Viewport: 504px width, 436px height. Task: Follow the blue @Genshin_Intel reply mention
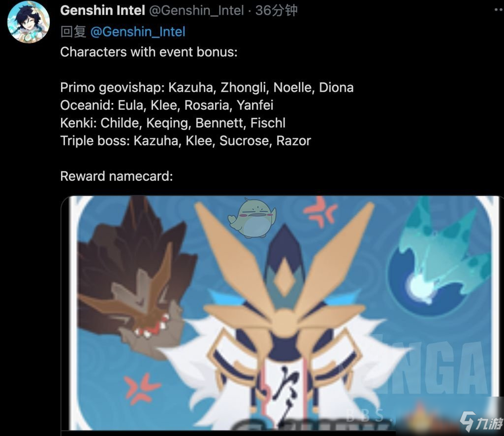(x=138, y=32)
